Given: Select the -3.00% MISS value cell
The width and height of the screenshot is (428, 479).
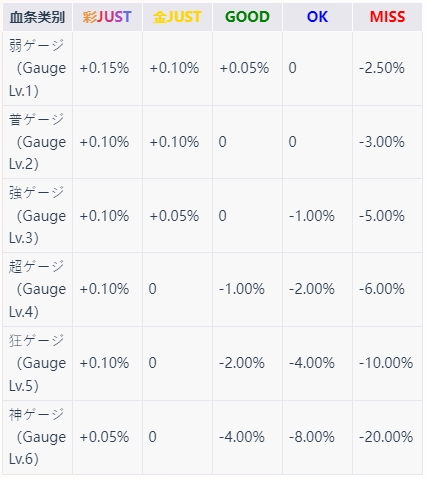Looking at the screenshot, I should click(x=387, y=142).
